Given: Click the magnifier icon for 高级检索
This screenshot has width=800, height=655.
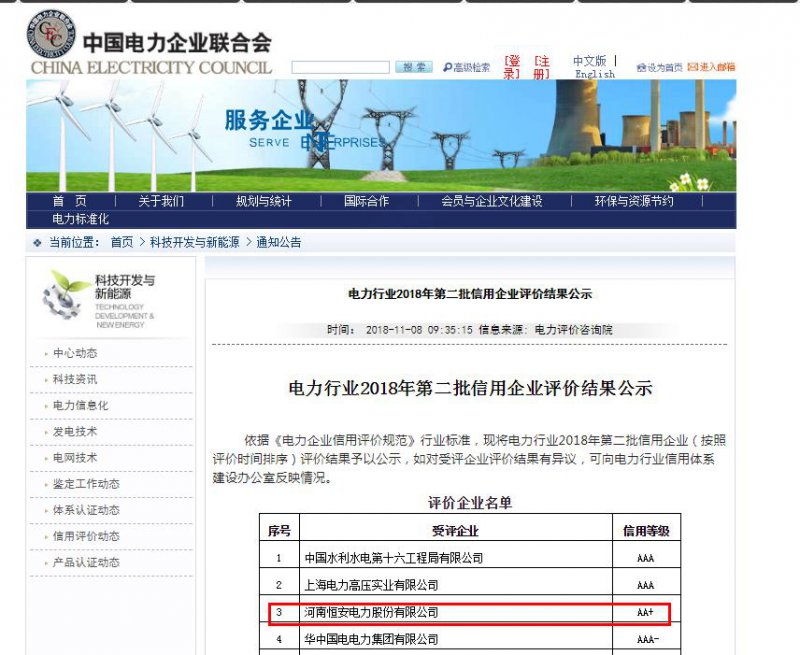Looking at the screenshot, I should [x=447, y=67].
